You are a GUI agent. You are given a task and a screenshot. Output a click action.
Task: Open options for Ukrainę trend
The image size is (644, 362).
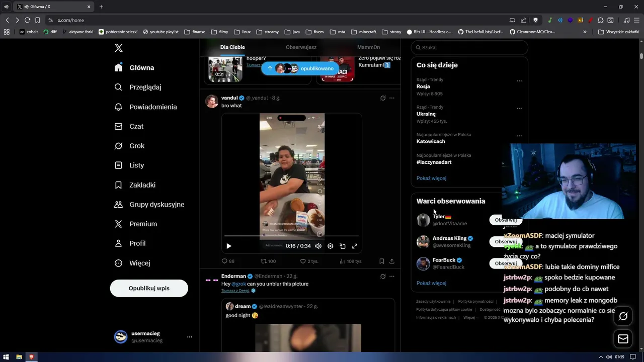pyautogui.click(x=519, y=108)
